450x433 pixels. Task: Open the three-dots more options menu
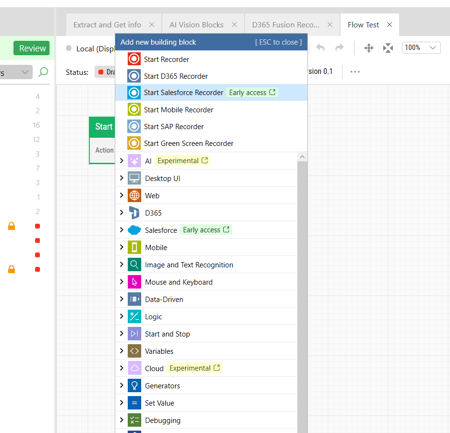pyautogui.click(x=355, y=72)
